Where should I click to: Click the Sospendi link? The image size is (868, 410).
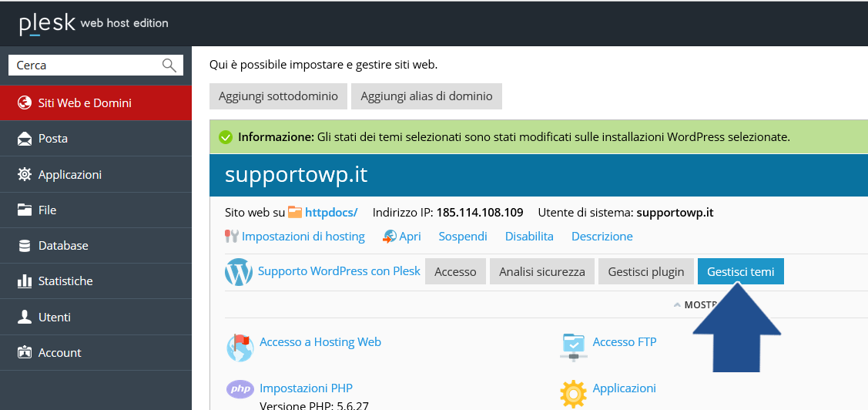(x=463, y=237)
